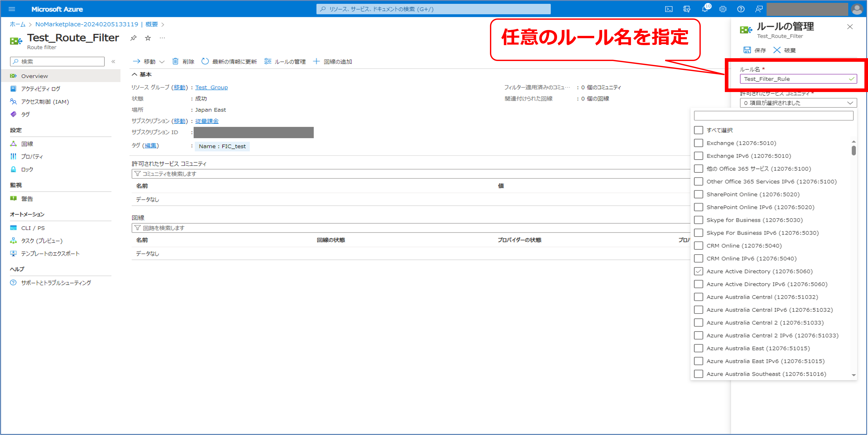Check the Exchange (12076:5010) community
868x435 pixels.
point(698,143)
